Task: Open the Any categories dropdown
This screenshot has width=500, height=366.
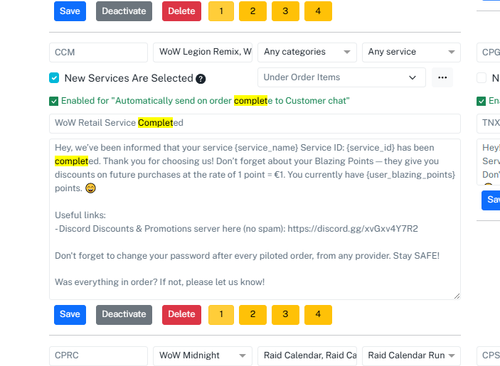Action: (307, 52)
